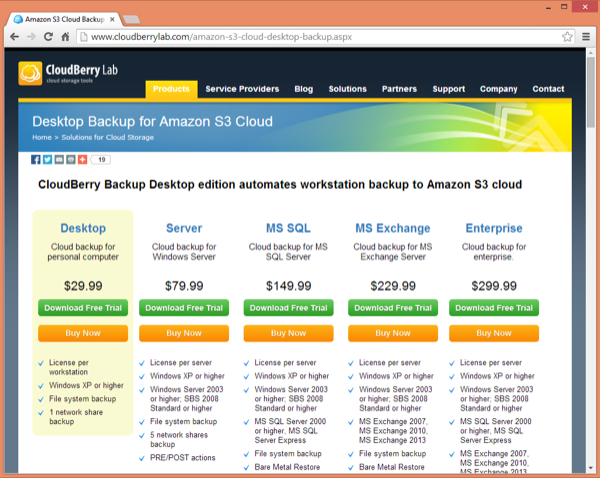Screen dimensions: 600x478
Task: Open the plus more-sharing icon
Action: point(83,160)
